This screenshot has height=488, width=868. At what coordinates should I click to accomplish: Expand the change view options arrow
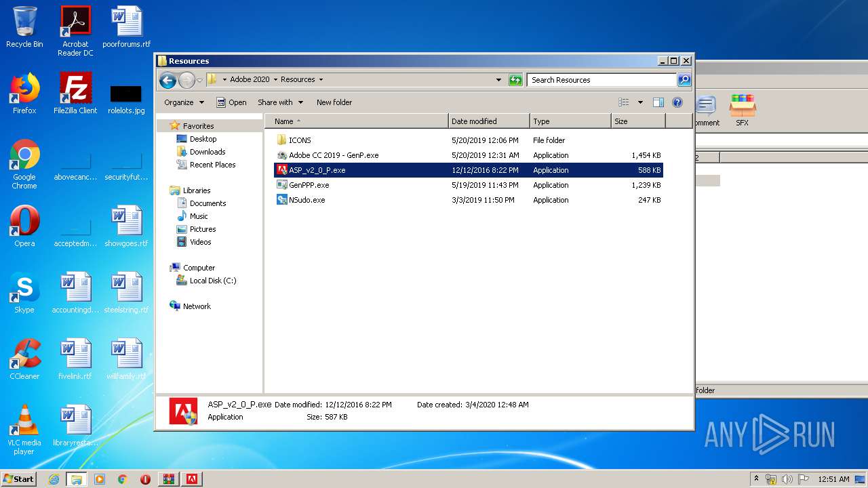tap(640, 102)
